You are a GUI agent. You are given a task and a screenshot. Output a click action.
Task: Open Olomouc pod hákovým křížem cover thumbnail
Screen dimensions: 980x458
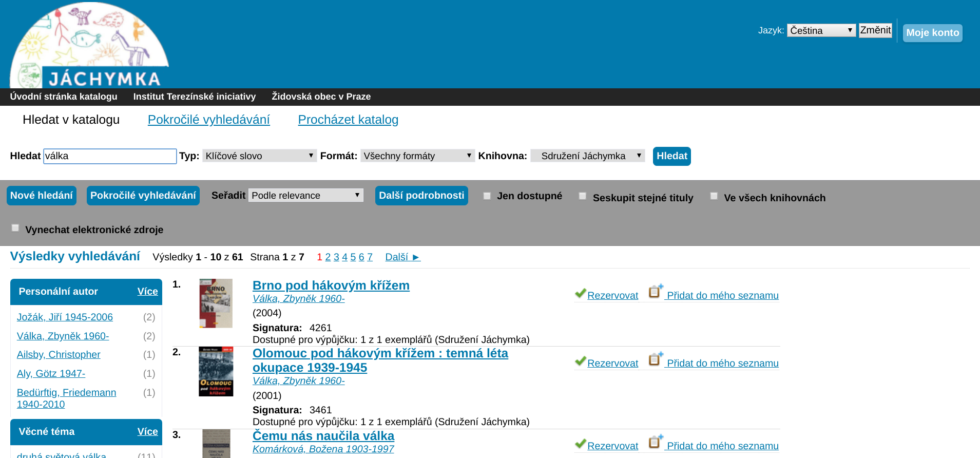click(x=216, y=371)
